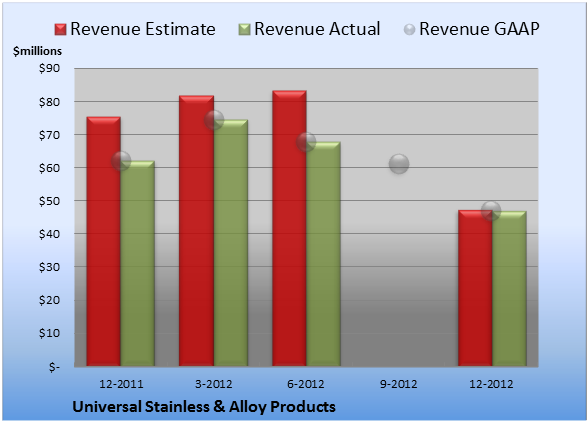The image size is (588, 422).
Task: Select the green actual bar for 12-2011
Action: (x=138, y=263)
